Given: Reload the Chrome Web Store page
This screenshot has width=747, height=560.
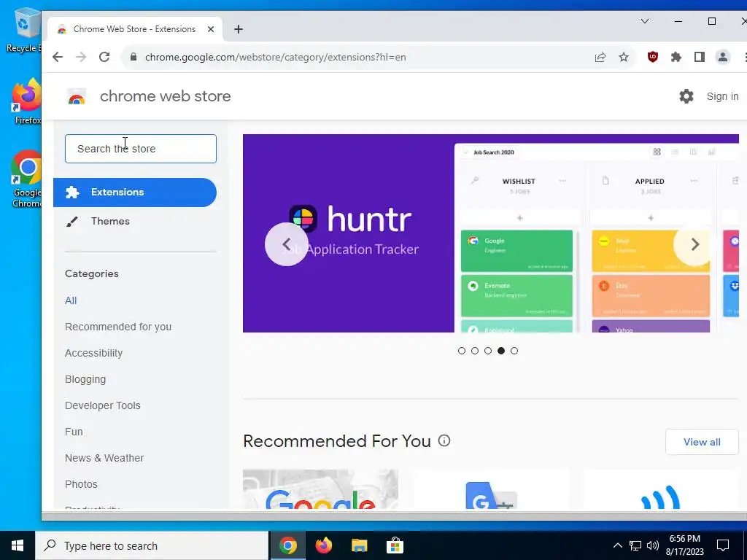Looking at the screenshot, I should [x=104, y=57].
